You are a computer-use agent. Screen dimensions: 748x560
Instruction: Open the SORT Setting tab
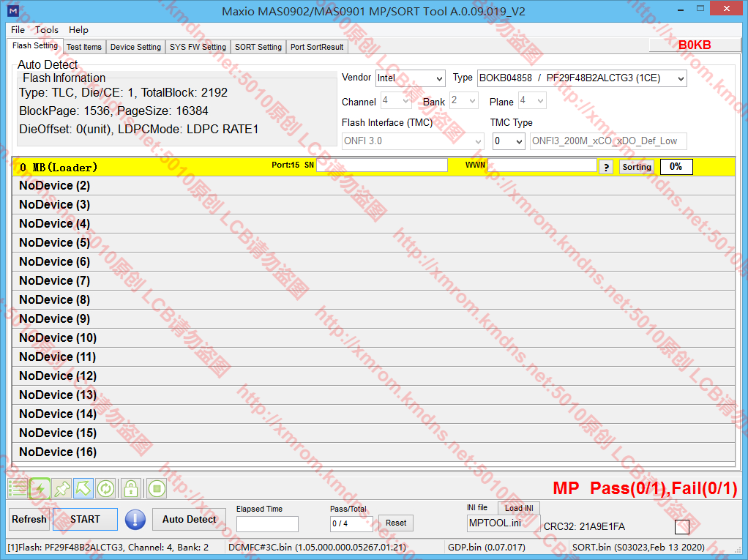258,47
